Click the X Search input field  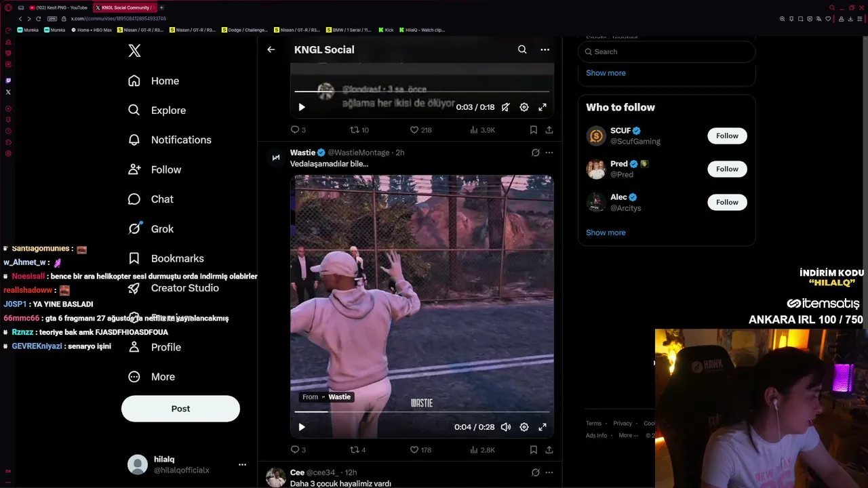click(667, 52)
